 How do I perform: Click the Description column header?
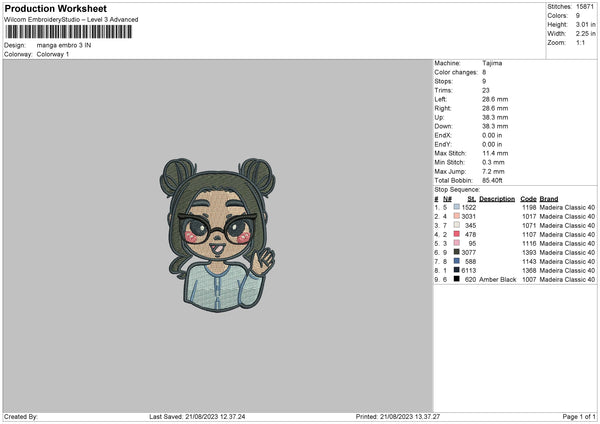[x=497, y=199]
